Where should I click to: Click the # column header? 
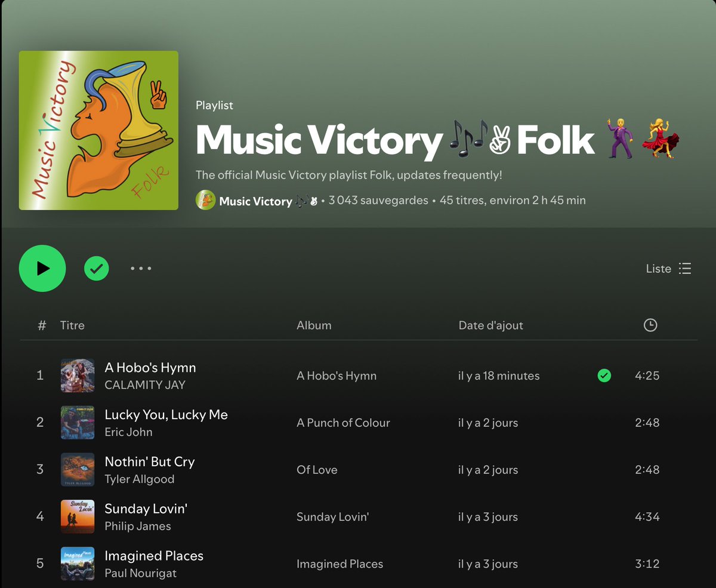[x=42, y=325]
